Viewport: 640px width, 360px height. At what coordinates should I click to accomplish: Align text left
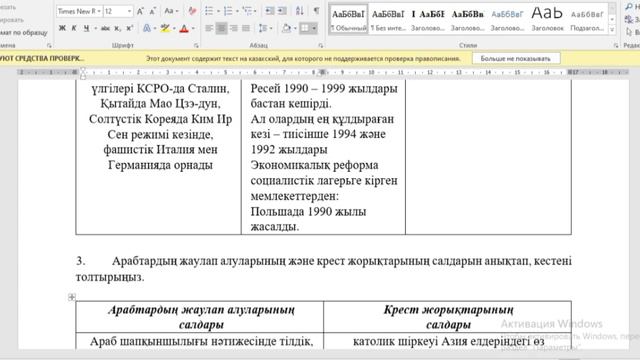209,28
